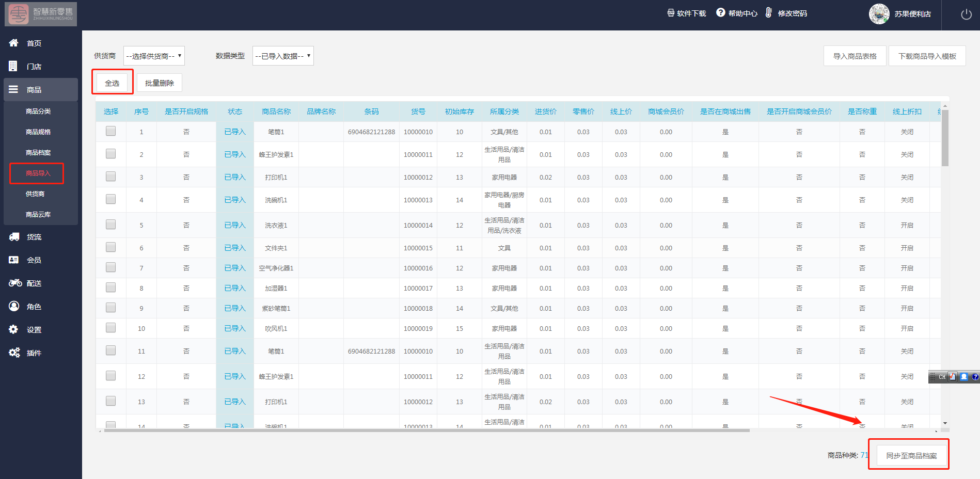Click the power logout icon
Image resolution: width=980 pixels, height=479 pixels.
pyautogui.click(x=966, y=14)
